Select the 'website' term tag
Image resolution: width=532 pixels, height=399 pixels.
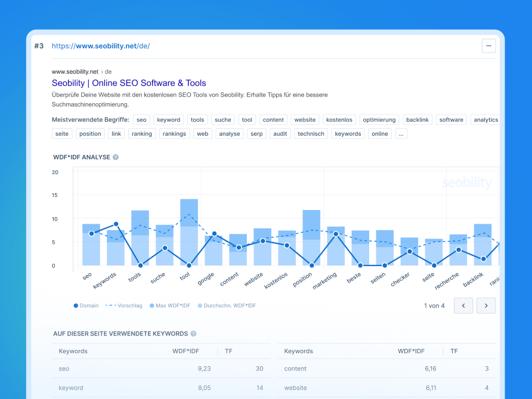tap(305, 120)
